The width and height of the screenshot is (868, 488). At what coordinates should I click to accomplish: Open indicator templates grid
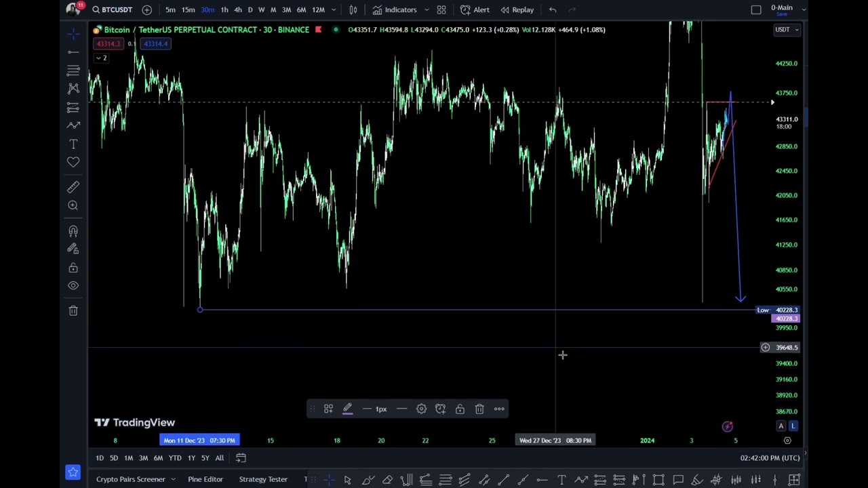[x=441, y=9]
